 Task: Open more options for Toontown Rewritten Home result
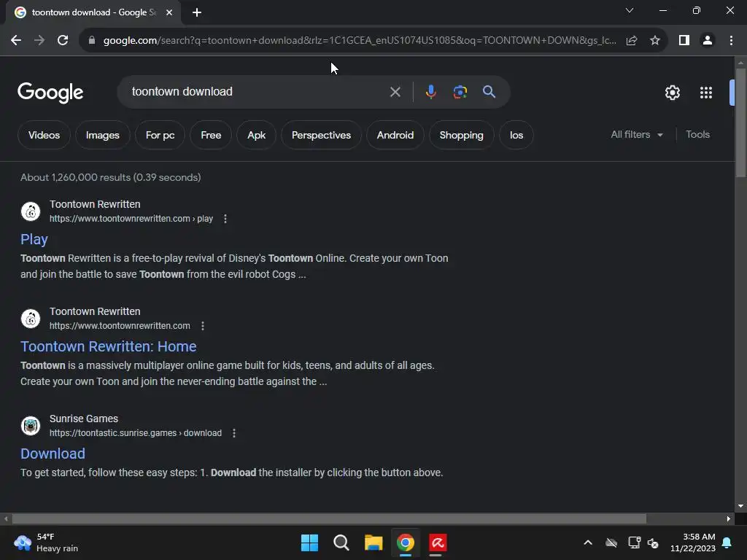[x=203, y=326]
